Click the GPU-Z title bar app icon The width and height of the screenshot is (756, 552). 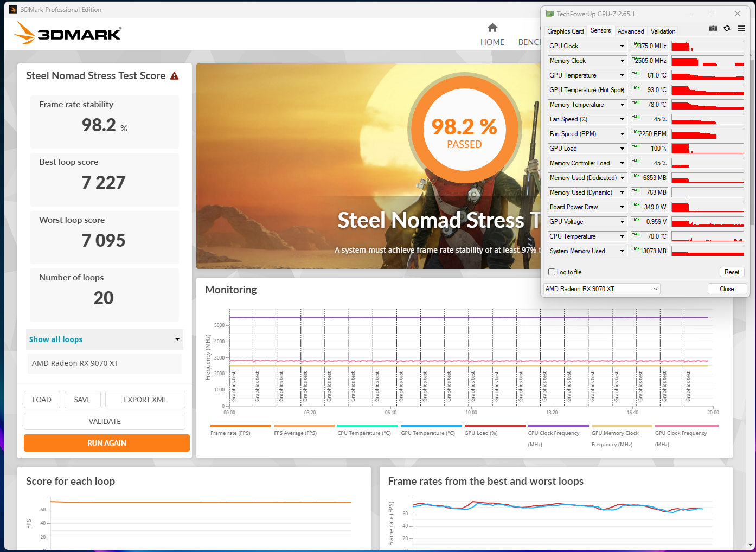[550, 14]
